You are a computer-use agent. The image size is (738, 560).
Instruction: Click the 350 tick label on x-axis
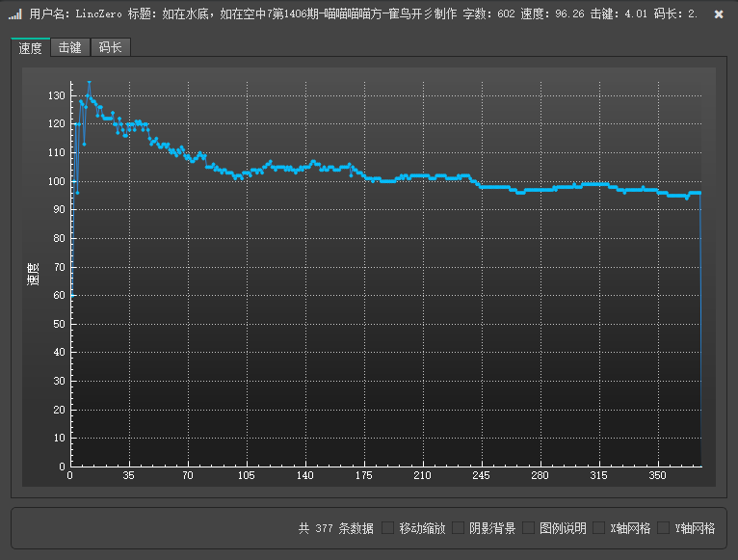coord(657,476)
